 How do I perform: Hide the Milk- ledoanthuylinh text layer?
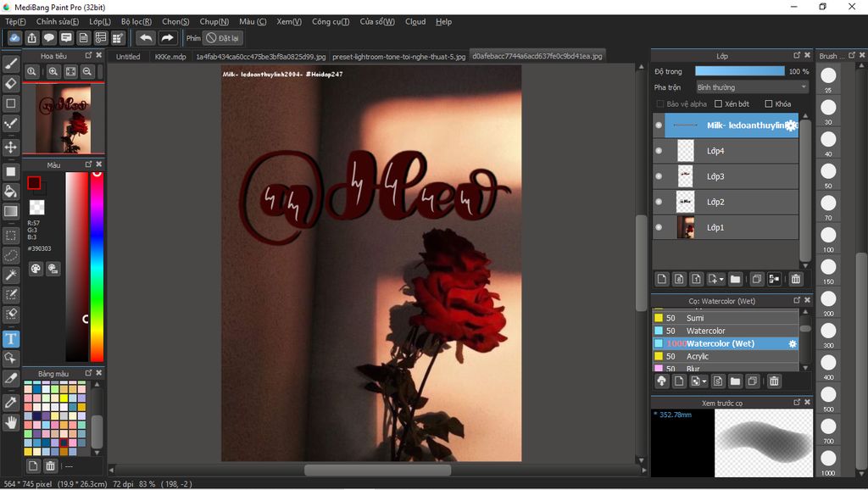tap(659, 125)
